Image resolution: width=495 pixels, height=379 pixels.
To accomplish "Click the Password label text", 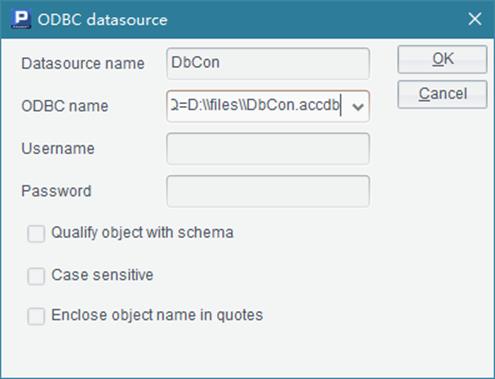I will click(x=56, y=191).
